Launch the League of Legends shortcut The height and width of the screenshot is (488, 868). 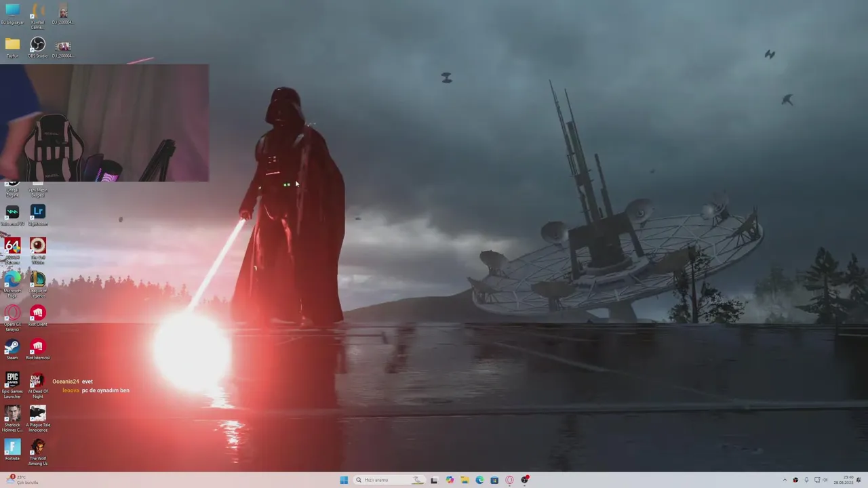click(37, 283)
